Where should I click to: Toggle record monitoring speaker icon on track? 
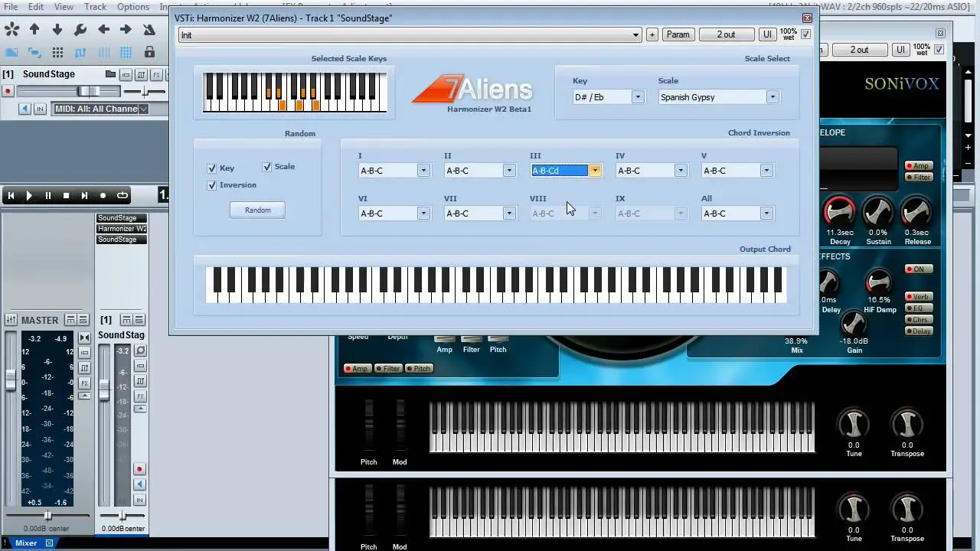click(24, 109)
